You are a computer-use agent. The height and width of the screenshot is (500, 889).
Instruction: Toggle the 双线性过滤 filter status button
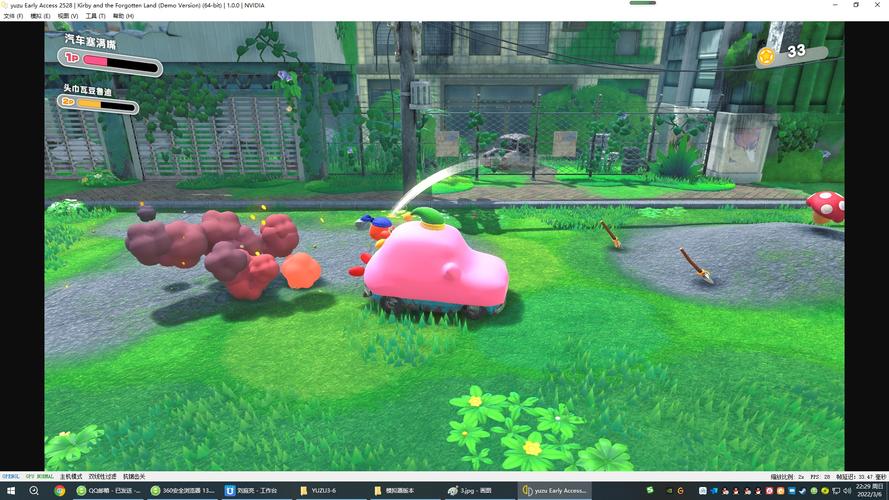(x=103, y=476)
